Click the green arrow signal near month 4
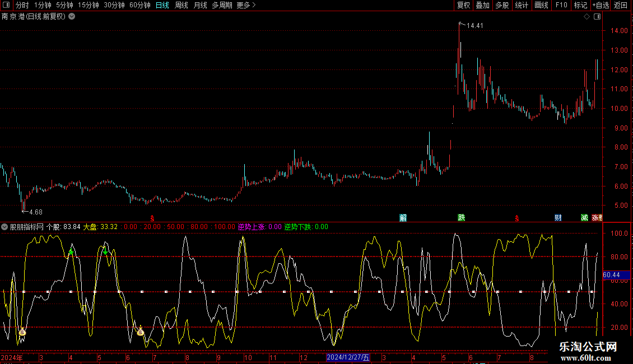 tap(71, 252)
